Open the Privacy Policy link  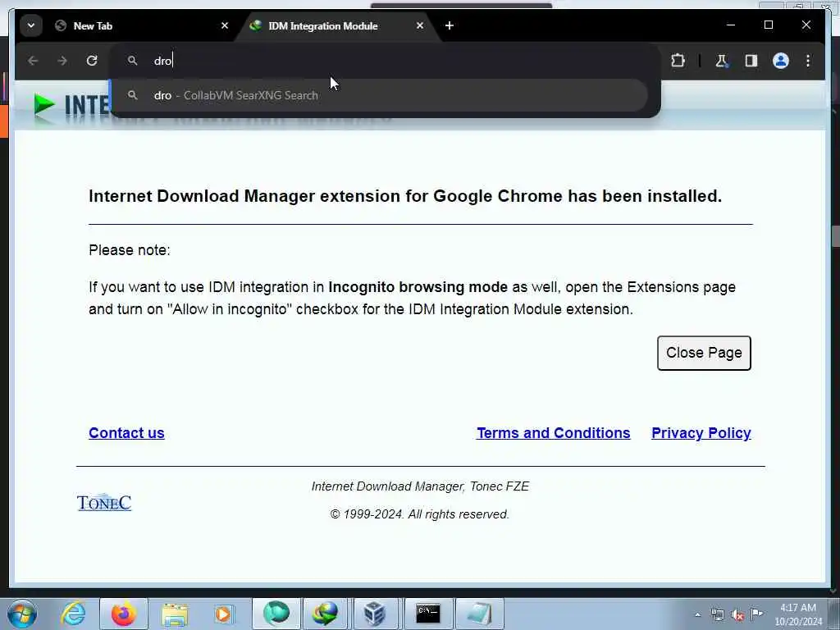701,433
